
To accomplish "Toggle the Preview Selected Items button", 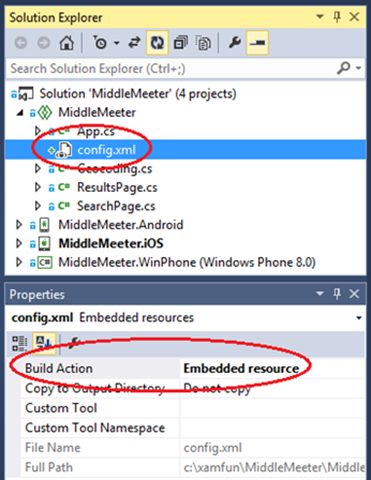I will pos(257,43).
